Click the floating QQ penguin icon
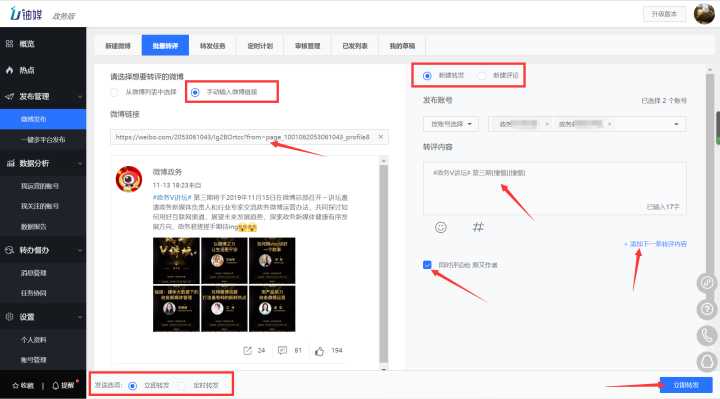 tap(707, 362)
